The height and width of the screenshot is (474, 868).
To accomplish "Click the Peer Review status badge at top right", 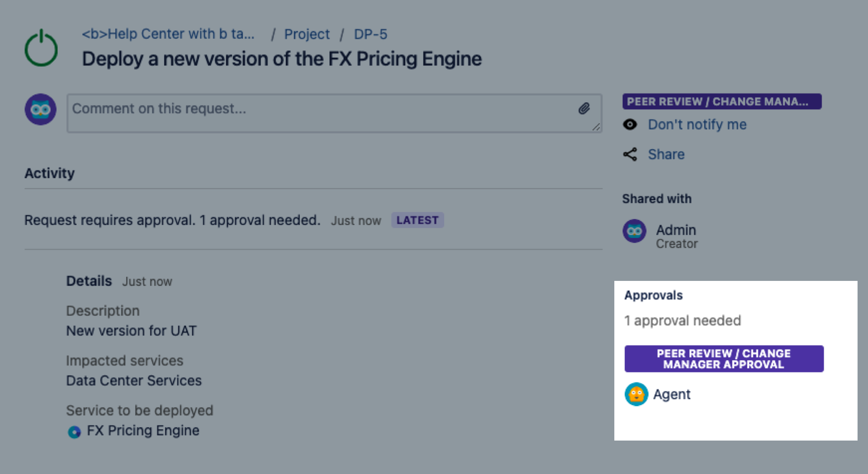I will click(721, 102).
